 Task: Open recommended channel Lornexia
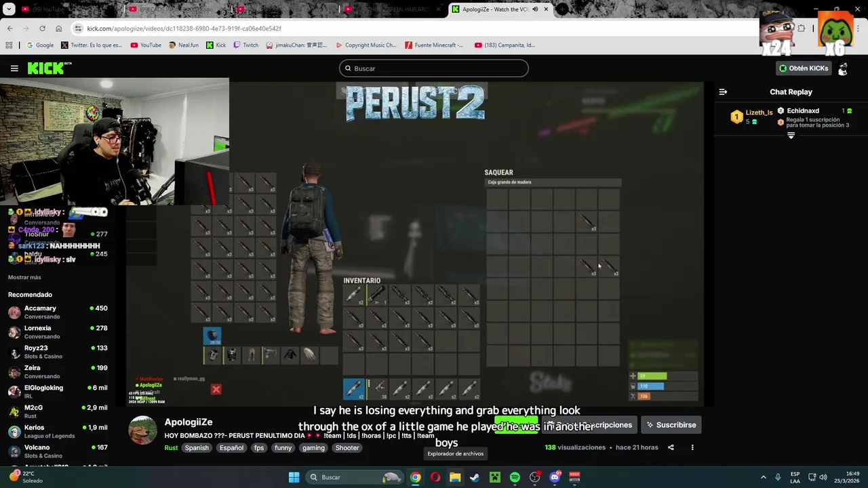pyautogui.click(x=57, y=331)
